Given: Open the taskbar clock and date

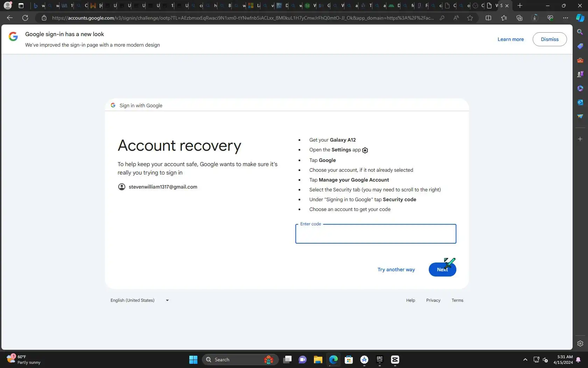Looking at the screenshot, I should click(x=563, y=360).
